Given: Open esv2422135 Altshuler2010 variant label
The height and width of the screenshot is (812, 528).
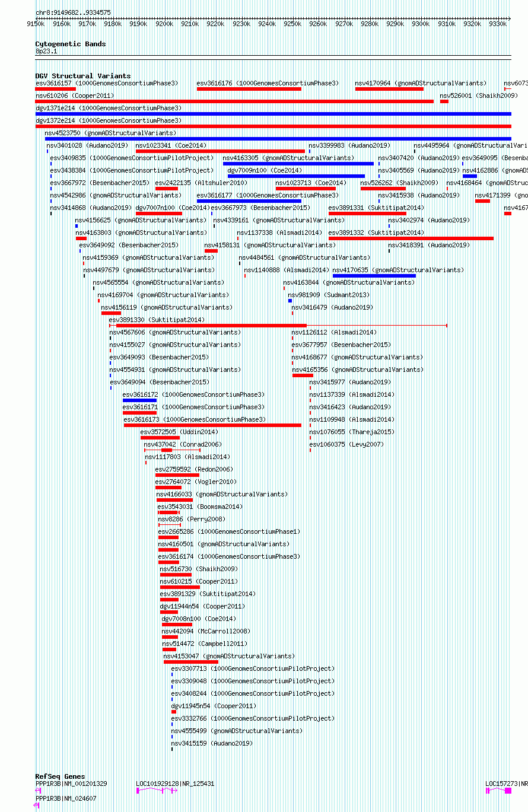Looking at the screenshot, I should point(201,183).
